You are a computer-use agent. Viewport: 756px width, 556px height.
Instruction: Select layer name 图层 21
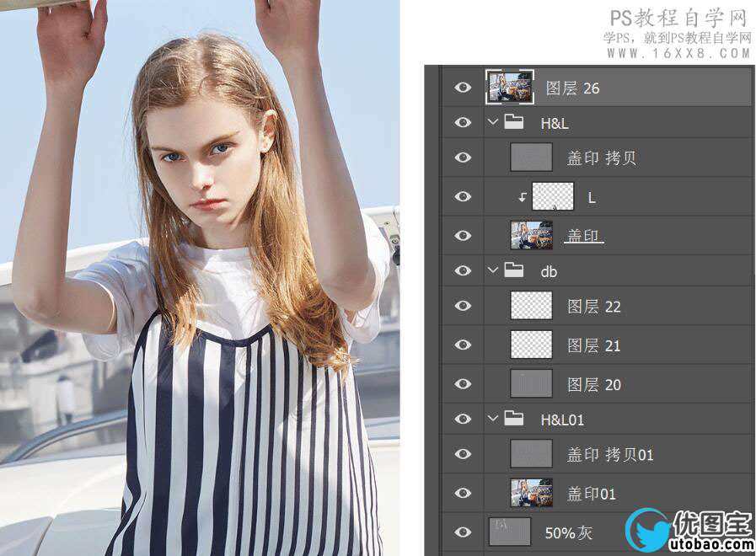click(594, 345)
